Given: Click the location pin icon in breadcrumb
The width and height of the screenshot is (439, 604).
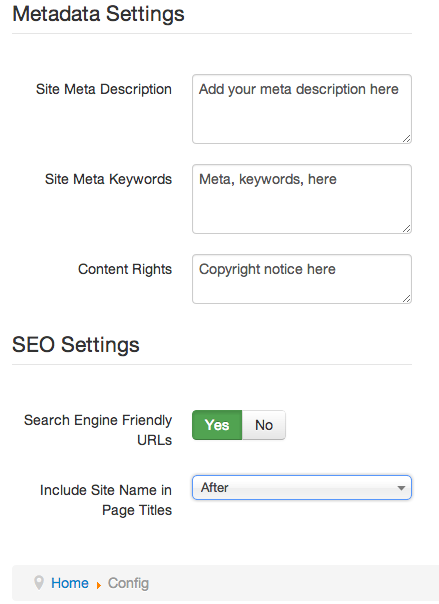Looking at the screenshot, I should click(39, 582).
